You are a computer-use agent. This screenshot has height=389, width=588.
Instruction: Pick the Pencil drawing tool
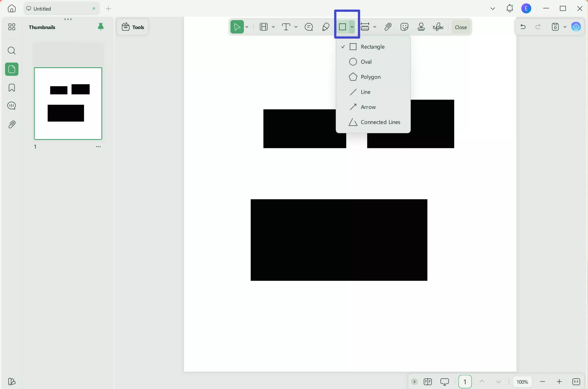326,27
